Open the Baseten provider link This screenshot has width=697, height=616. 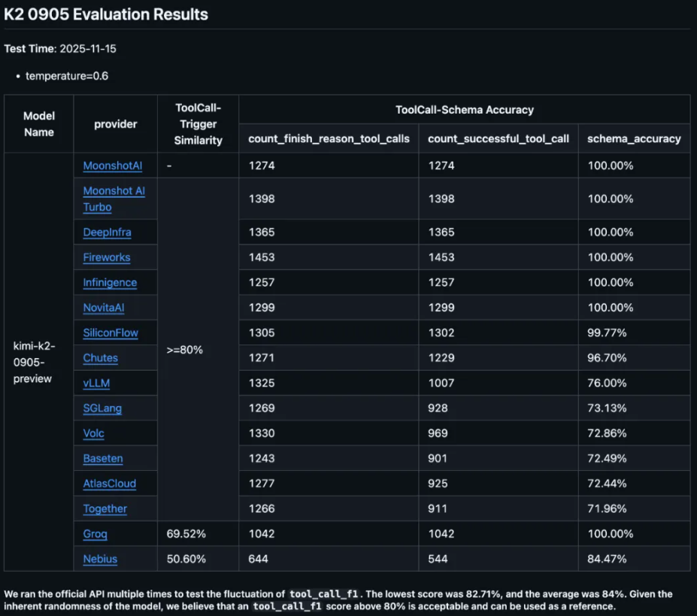(103, 459)
